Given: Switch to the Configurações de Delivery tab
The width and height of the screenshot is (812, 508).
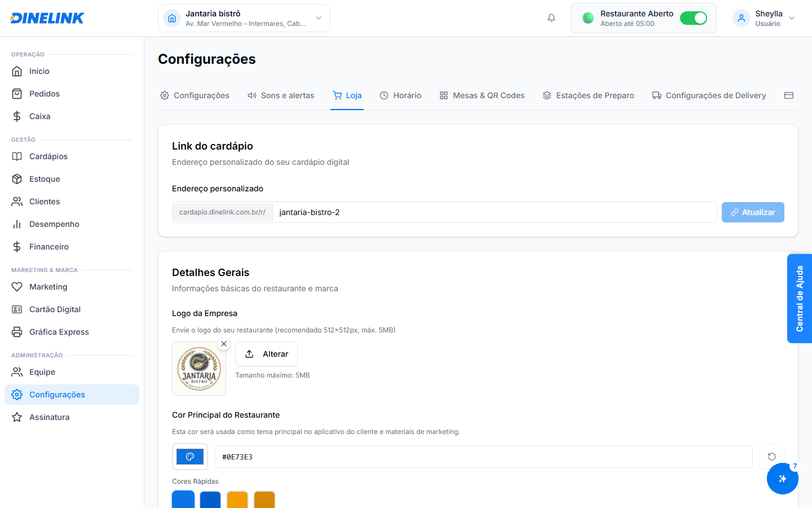Looking at the screenshot, I should click(x=709, y=95).
